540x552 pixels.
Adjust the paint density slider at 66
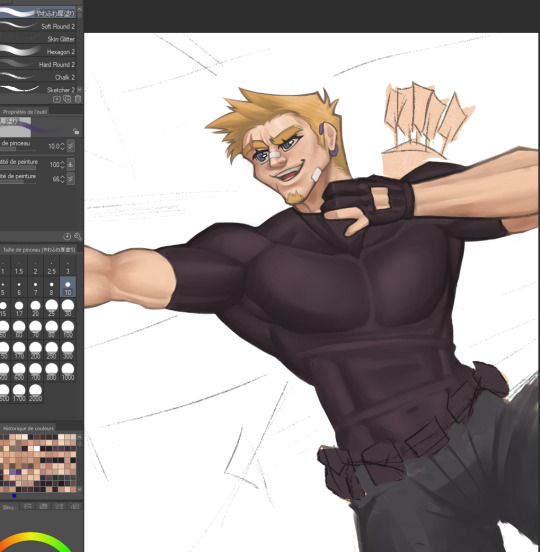tap(18, 182)
